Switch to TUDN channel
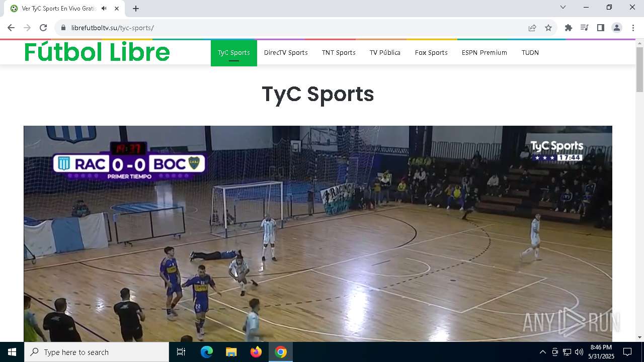The height and width of the screenshot is (362, 644). pyautogui.click(x=530, y=53)
